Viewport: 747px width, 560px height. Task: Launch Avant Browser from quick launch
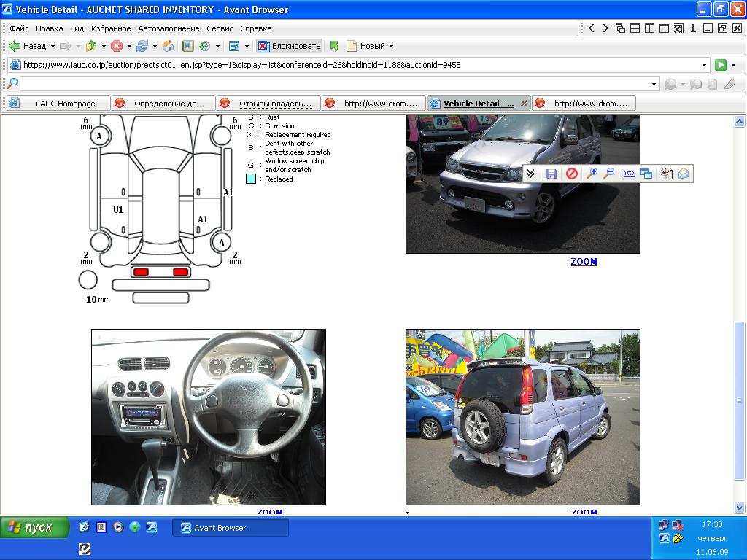[x=152, y=527]
